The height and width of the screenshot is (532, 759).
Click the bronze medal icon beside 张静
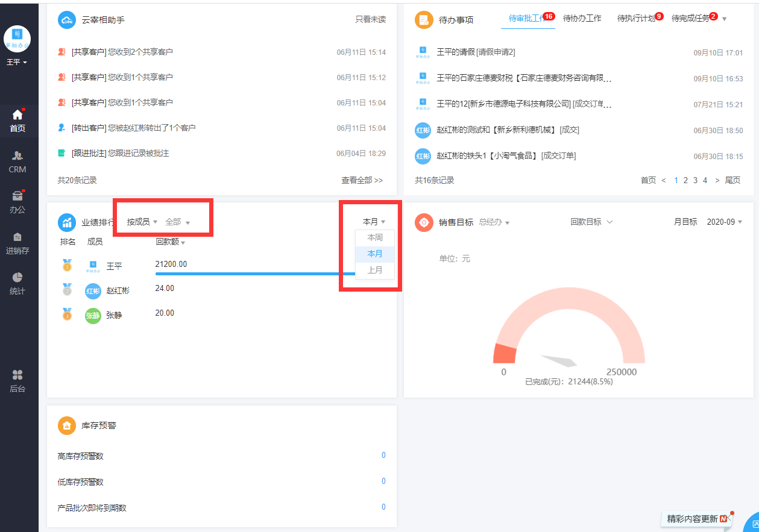(67, 315)
